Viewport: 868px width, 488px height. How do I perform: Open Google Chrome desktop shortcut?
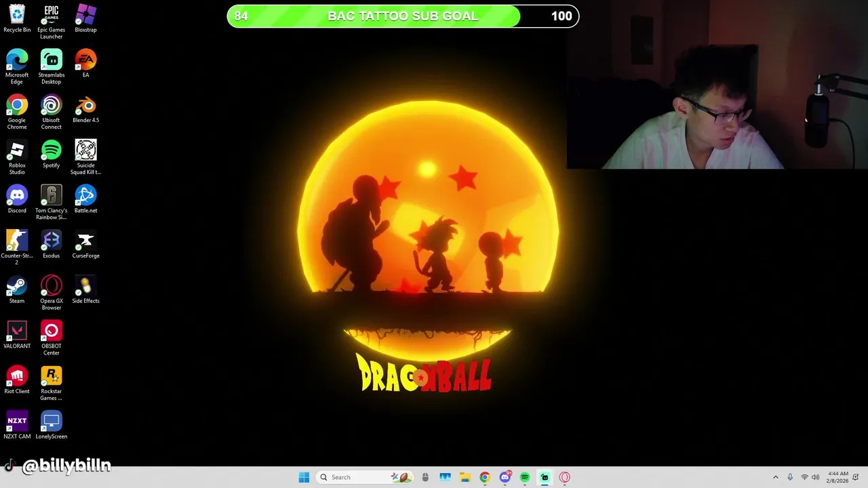pyautogui.click(x=17, y=112)
